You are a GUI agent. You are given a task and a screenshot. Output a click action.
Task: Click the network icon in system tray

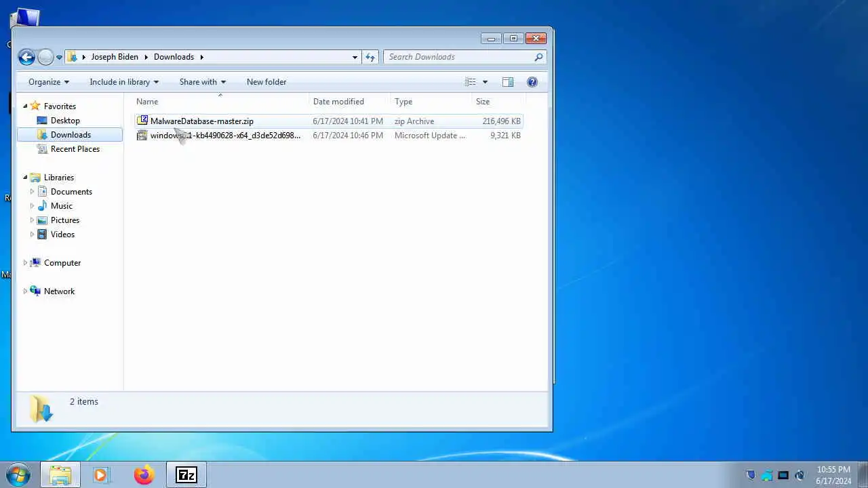tap(783, 475)
